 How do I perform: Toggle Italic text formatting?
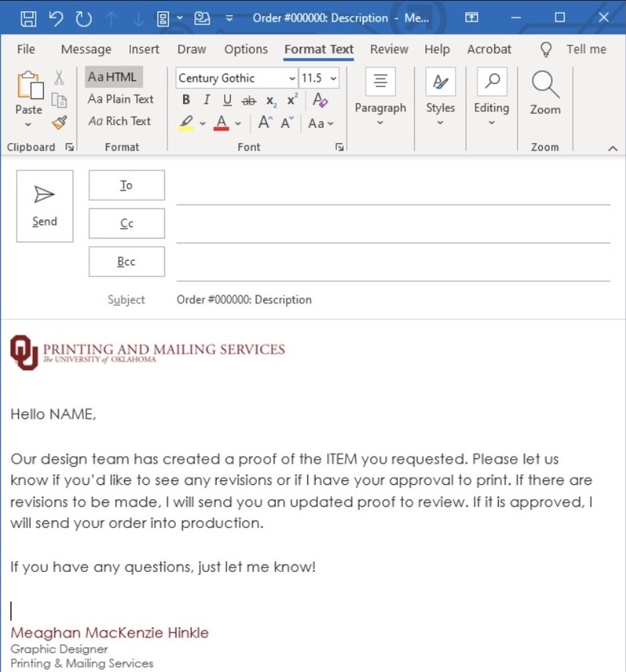click(x=206, y=100)
